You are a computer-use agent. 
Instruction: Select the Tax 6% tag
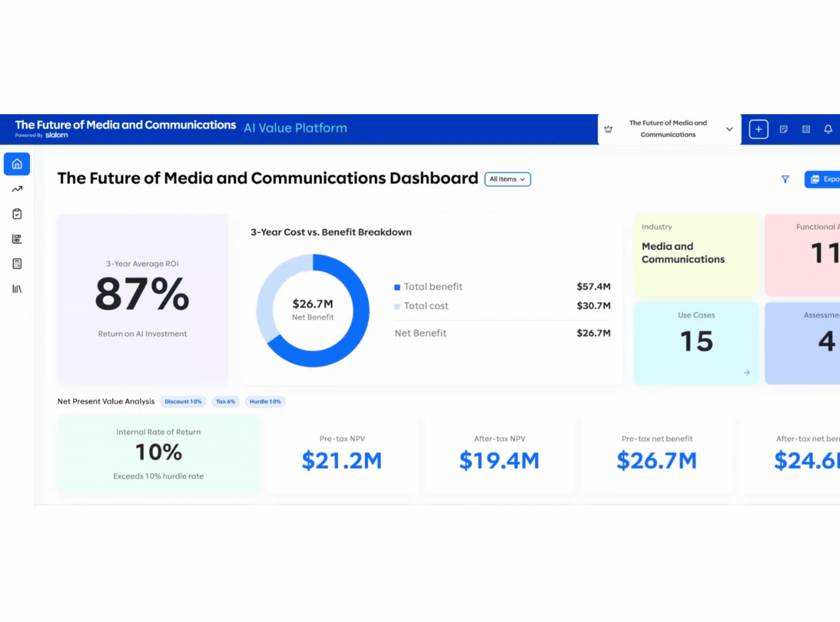click(226, 401)
